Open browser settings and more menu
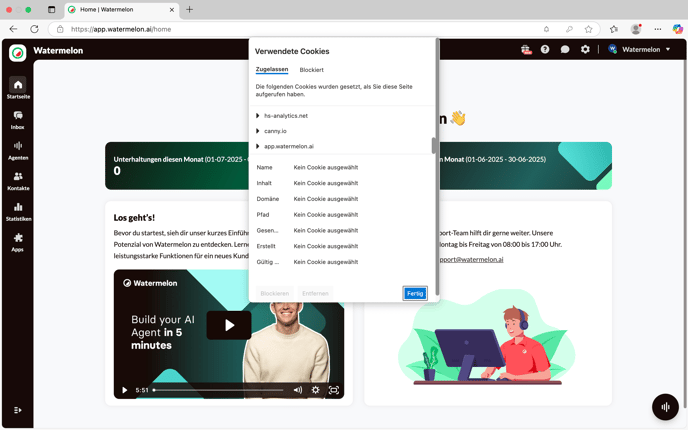Screen dimensions: 688x430 [x=657, y=29]
